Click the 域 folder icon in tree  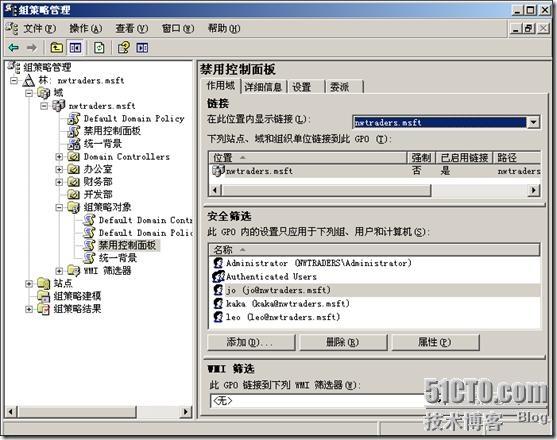pyautogui.click(x=44, y=93)
